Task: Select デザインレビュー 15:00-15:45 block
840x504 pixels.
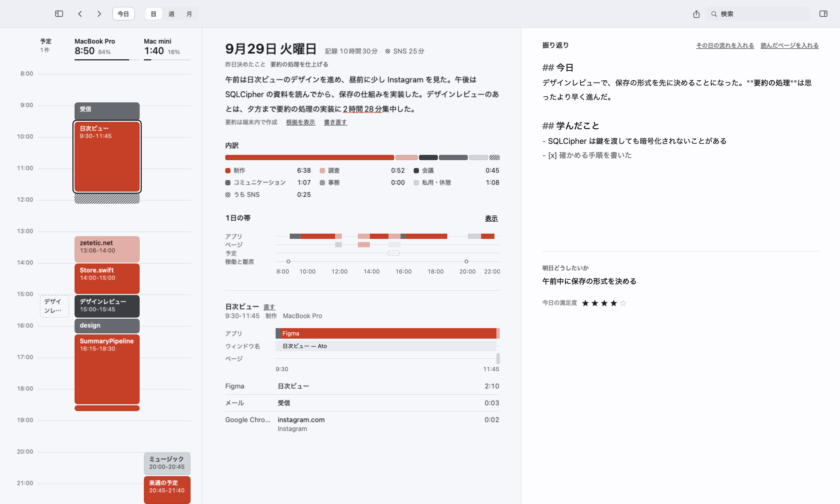Action: [x=107, y=306]
